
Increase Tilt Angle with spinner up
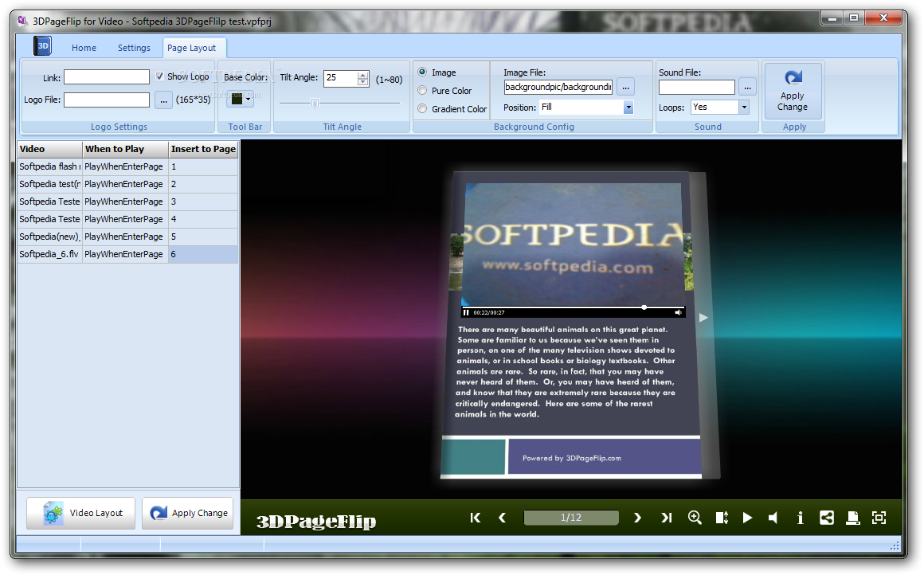coord(363,74)
